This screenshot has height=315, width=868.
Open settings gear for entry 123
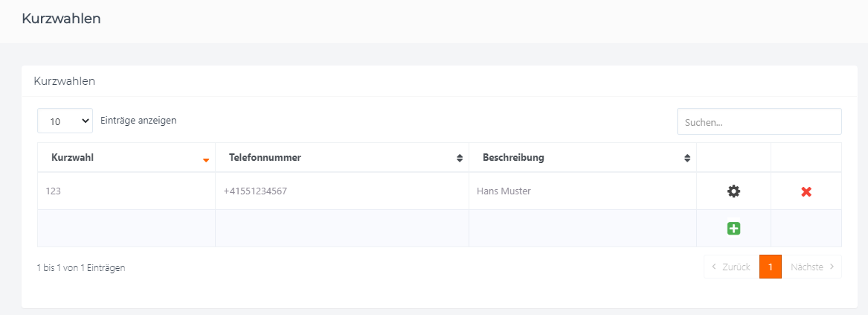733,191
